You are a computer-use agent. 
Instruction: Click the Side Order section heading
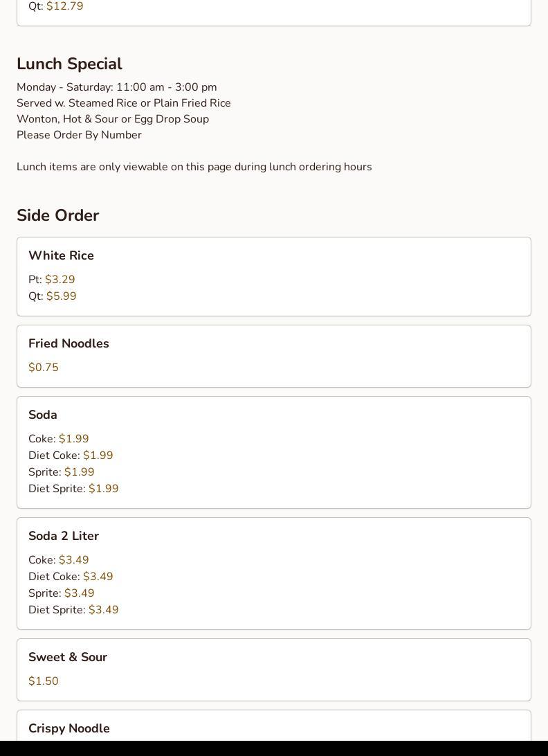coord(58,215)
